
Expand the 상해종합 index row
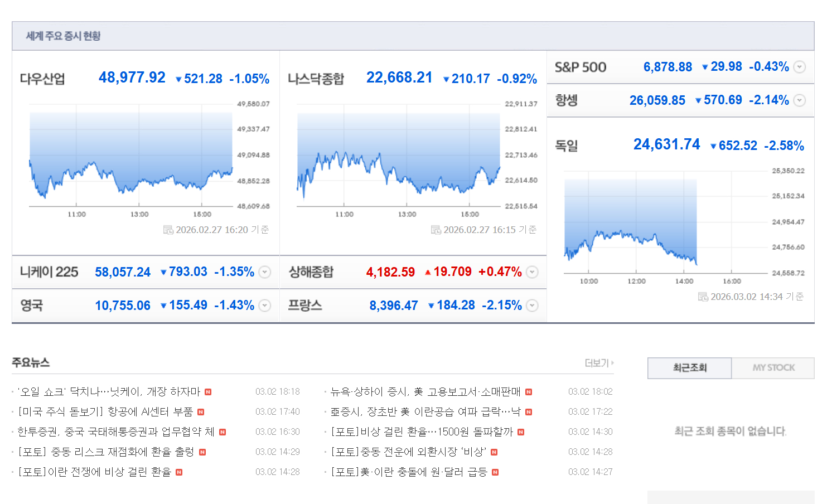pyautogui.click(x=533, y=272)
